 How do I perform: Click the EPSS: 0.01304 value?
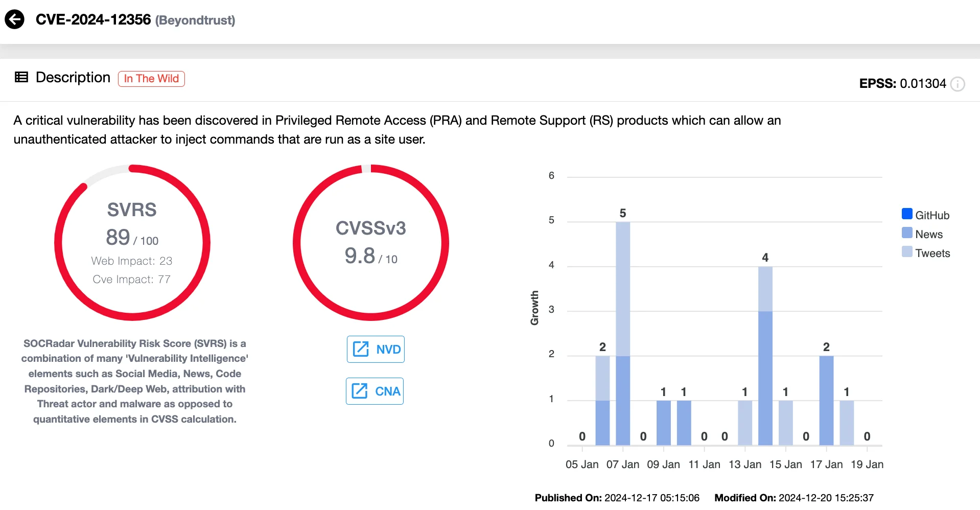[903, 83]
